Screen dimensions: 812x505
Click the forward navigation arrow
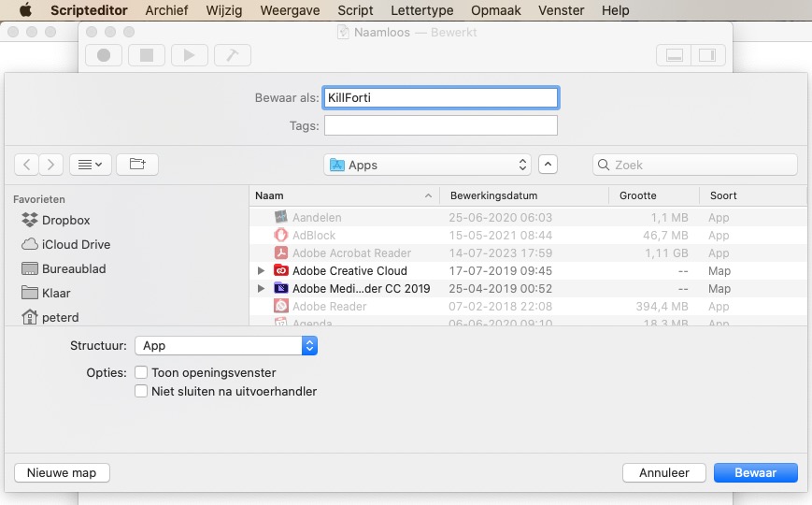click(x=51, y=165)
